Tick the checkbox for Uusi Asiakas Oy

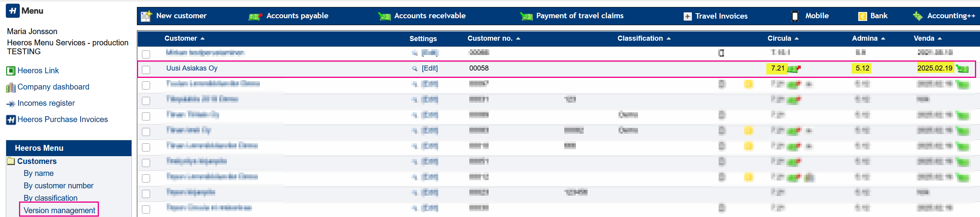146,70
